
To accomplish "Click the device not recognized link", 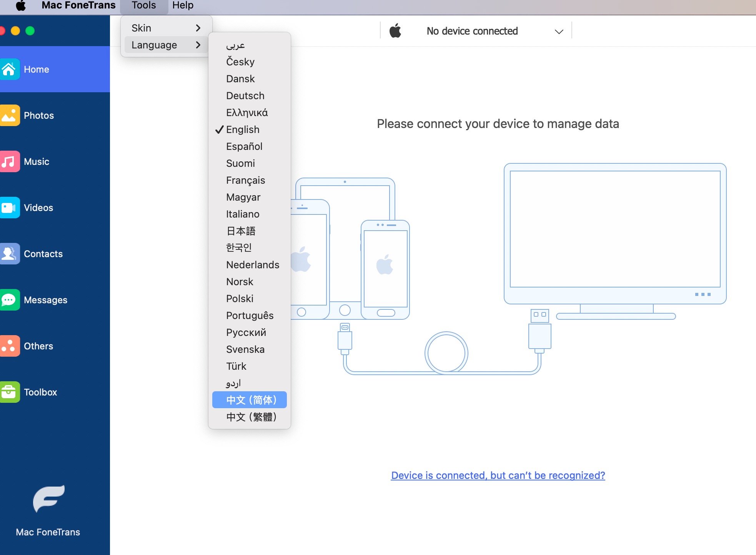I will coord(498,475).
